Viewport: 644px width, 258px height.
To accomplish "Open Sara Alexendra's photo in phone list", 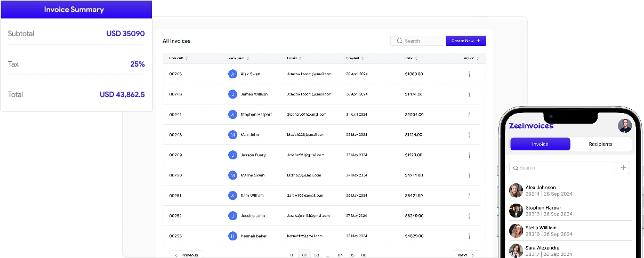I will click(x=516, y=251).
